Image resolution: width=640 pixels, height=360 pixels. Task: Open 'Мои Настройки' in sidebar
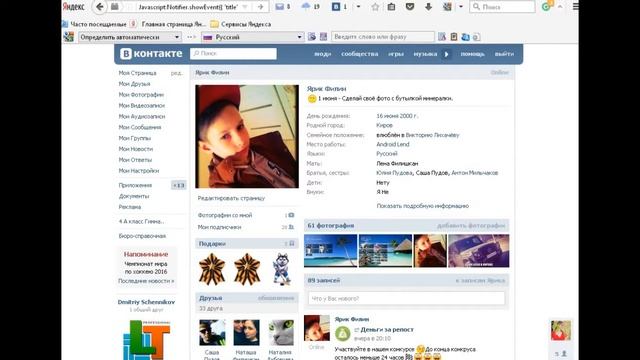139,171
